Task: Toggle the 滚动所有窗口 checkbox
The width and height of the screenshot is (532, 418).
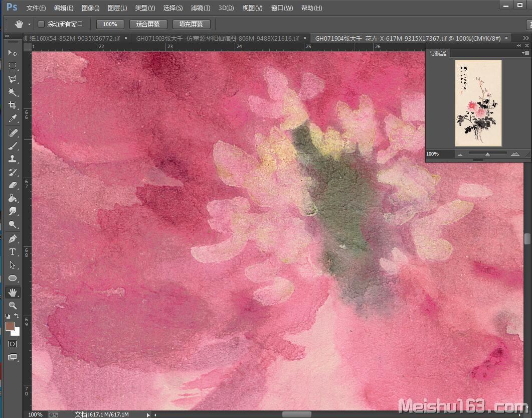Action: click(x=41, y=24)
